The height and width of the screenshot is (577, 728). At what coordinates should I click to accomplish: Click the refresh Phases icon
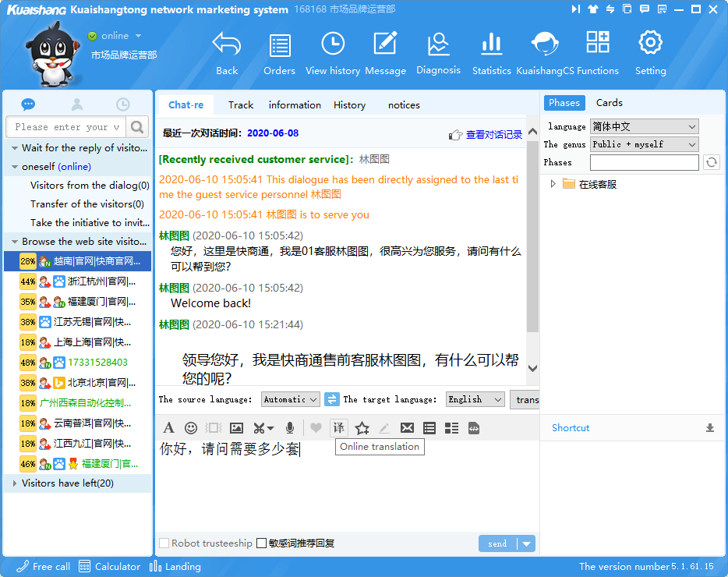tap(712, 162)
